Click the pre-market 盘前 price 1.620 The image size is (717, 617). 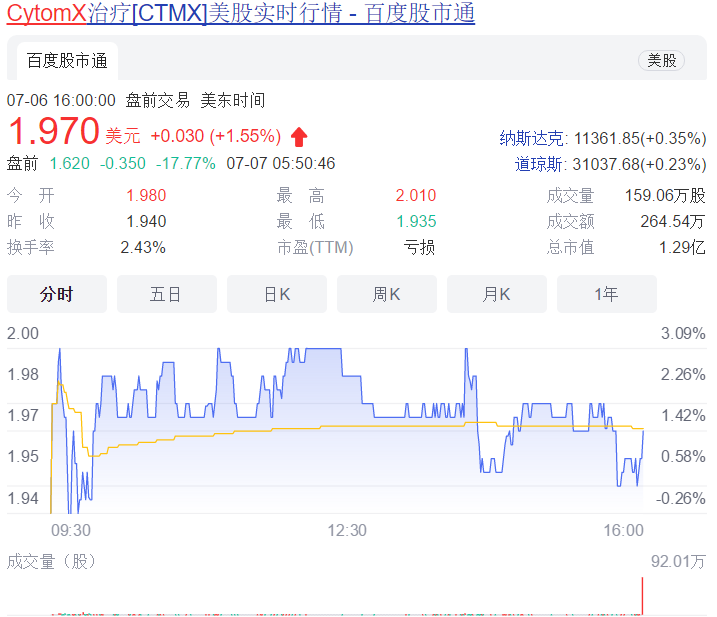pyautogui.click(x=70, y=163)
